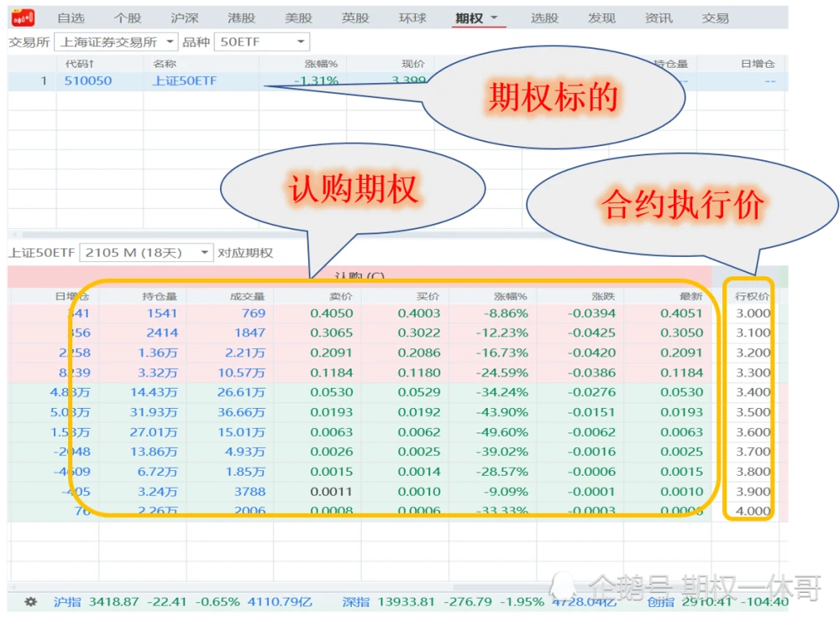Select the 美股 tab
The height and width of the screenshot is (617, 840).
298,18
